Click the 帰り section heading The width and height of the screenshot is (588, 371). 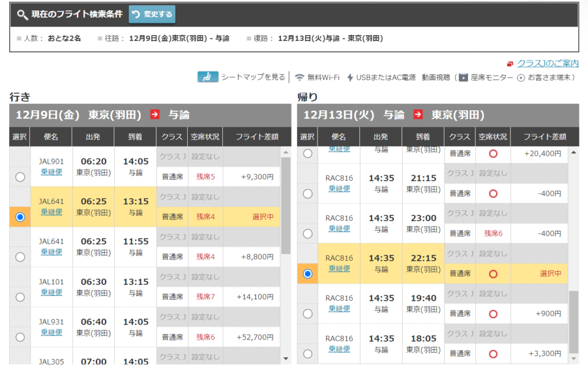coord(308,97)
